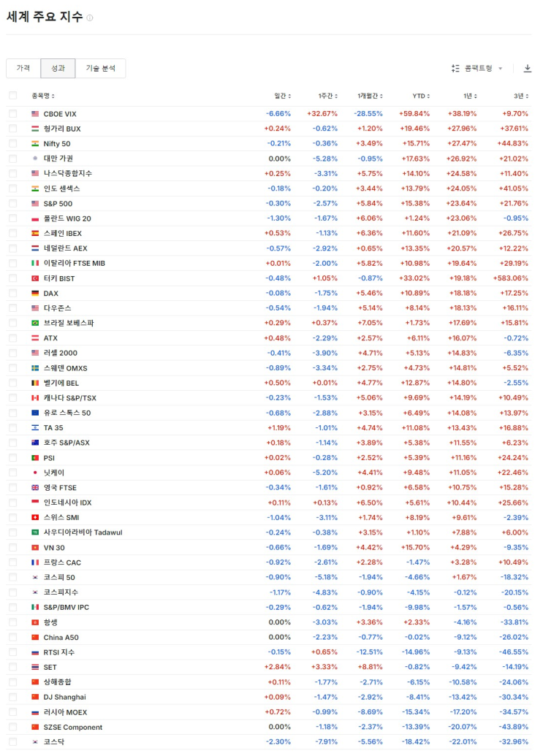This screenshot has height=756, width=543.
Task: Select the checkbox next to 코스닥
Action: [12, 742]
